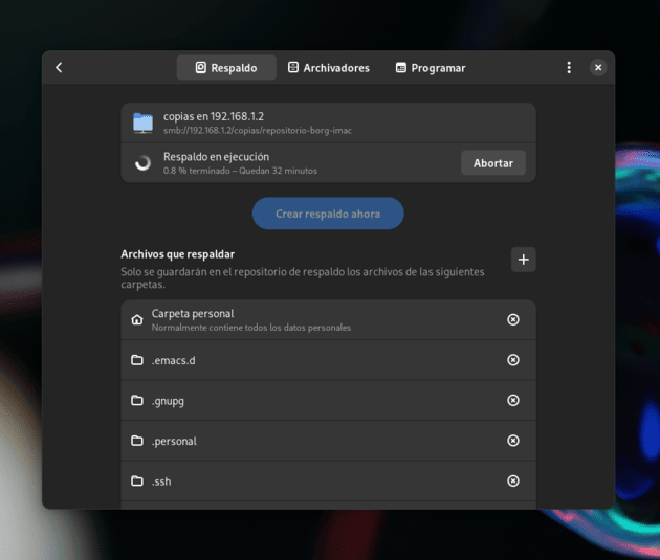Click the backup progress spinner
Screen dimensions: 660x560
point(143,163)
